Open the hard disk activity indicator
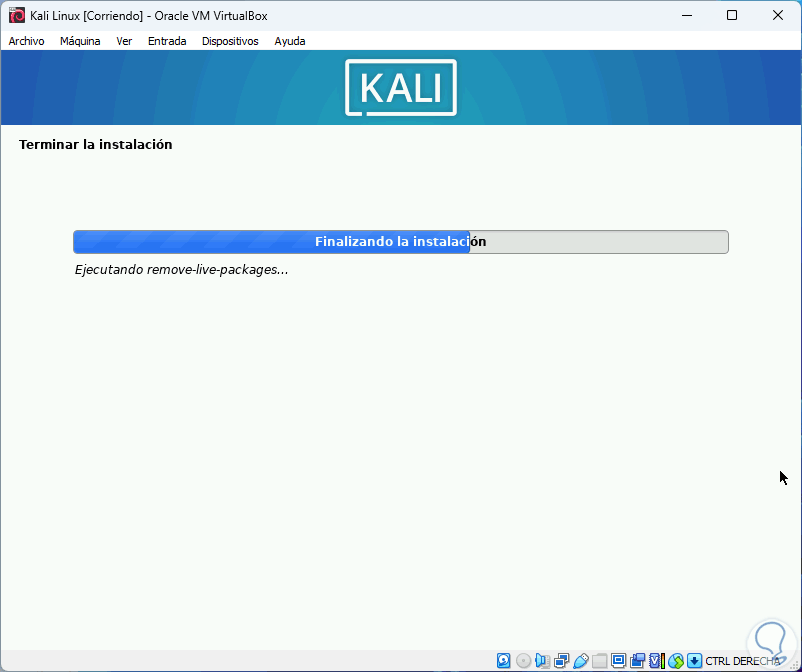 click(x=503, y=660)
